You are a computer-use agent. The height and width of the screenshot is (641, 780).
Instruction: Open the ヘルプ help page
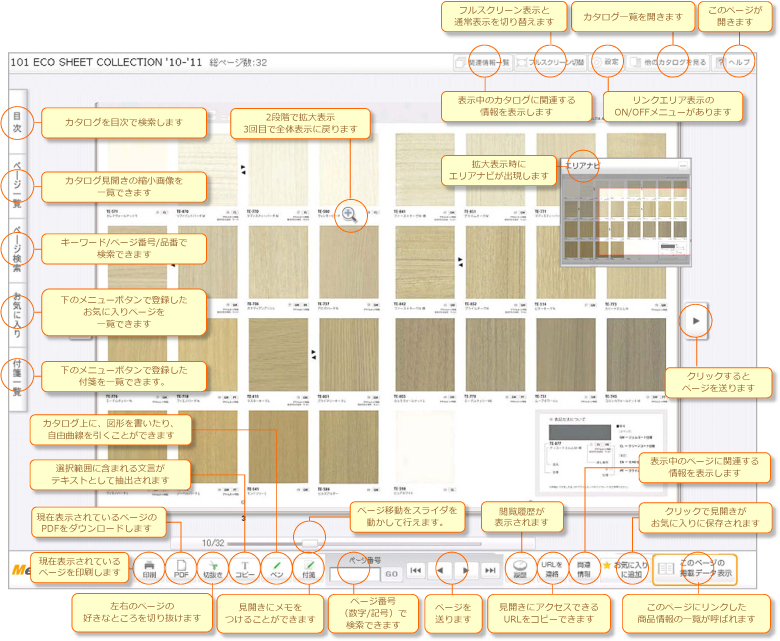[733, 62]
